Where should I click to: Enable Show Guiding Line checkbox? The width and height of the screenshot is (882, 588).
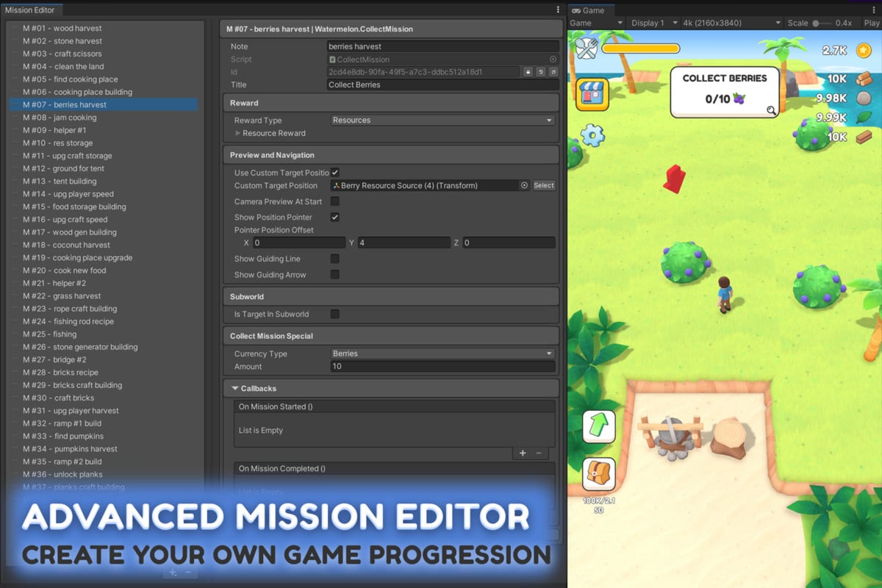(x=335, y=259)
